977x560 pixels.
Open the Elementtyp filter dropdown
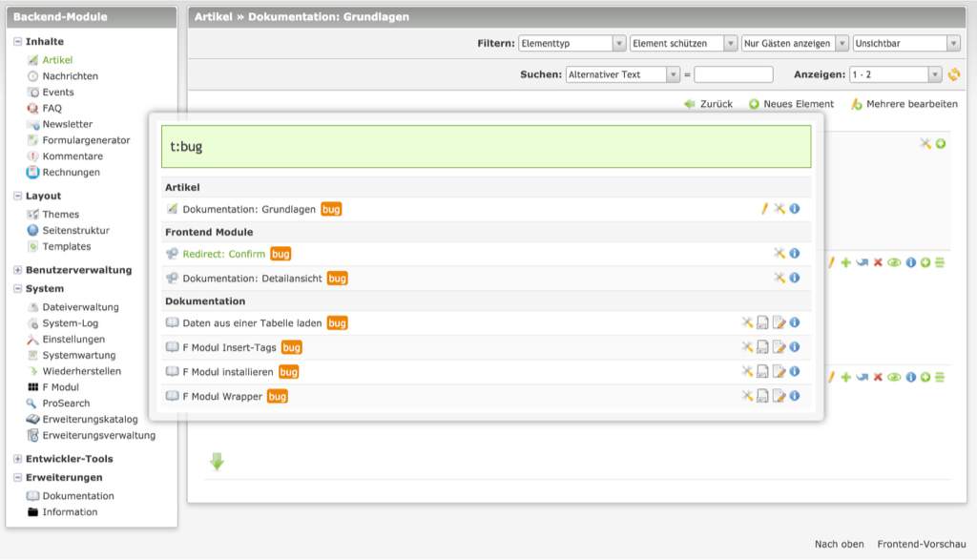pos(572,43)
